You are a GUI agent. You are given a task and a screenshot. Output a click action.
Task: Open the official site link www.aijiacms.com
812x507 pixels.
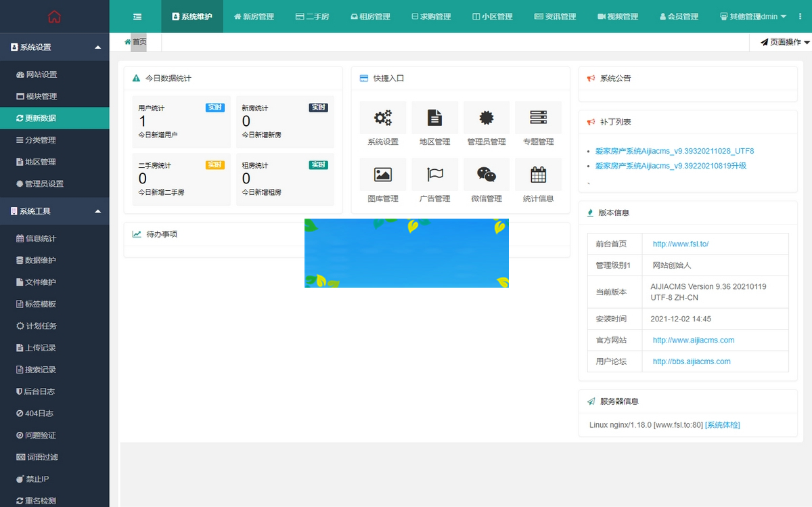pos(692,340)
